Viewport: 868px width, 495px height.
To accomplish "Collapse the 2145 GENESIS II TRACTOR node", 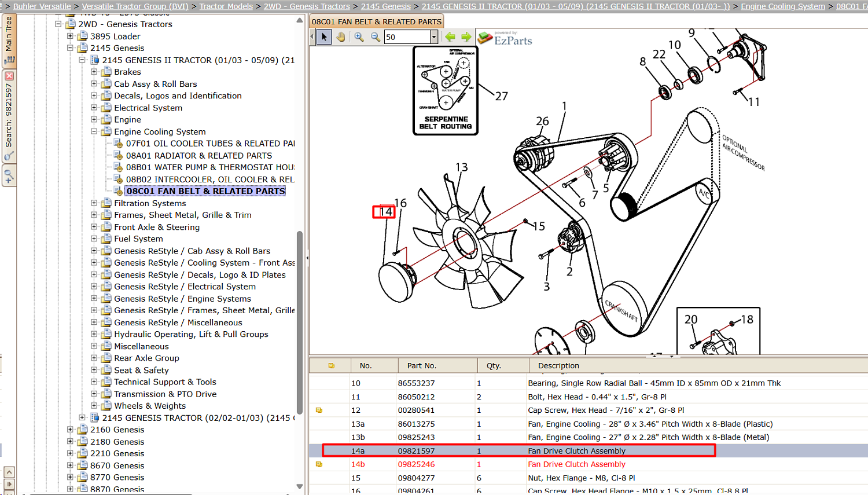I will [x=82, y=60].
